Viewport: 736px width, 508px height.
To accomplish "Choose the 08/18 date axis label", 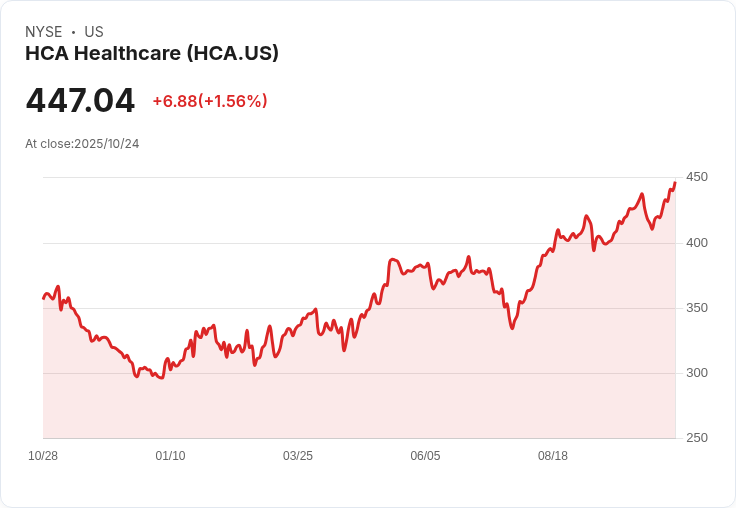I will pyautogui.click(x=553, y=456).
